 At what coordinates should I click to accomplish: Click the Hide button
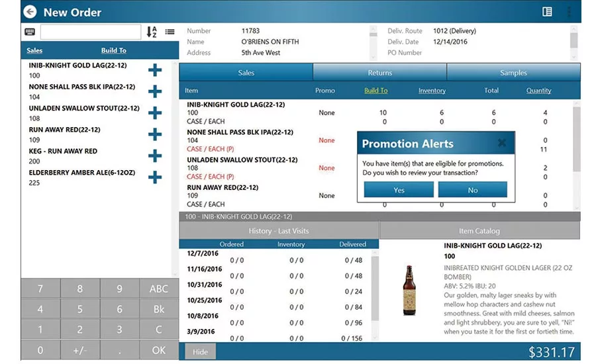coord(200,352)
